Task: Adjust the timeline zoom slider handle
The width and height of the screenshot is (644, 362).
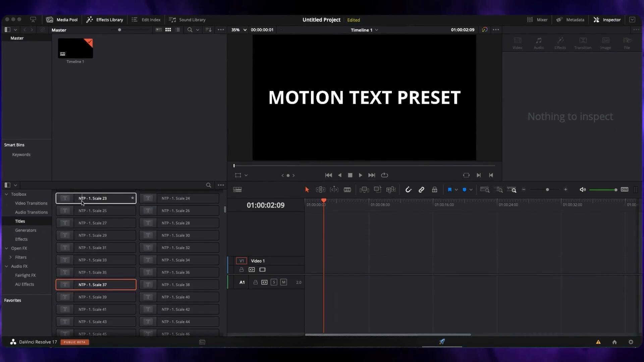Action: tap(547, 190)
